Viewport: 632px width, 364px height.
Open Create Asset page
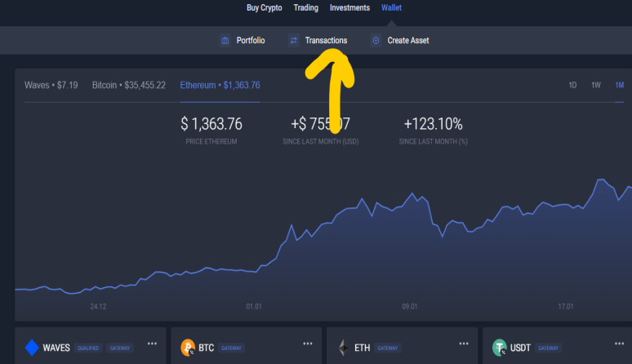pyautogui.click(x=408, y=40)
